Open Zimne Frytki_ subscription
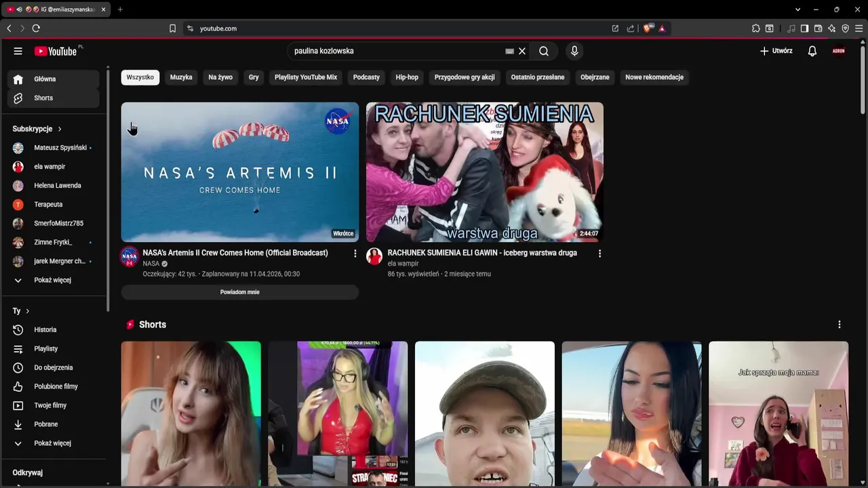868x488 pixels. tap(54, 243)
